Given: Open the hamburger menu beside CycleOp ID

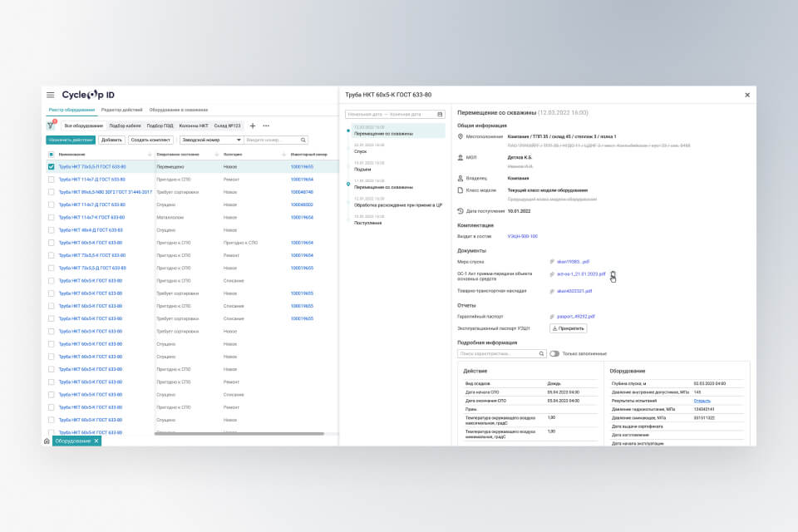Looking at the screenshot, I should [x=51, y=96].
